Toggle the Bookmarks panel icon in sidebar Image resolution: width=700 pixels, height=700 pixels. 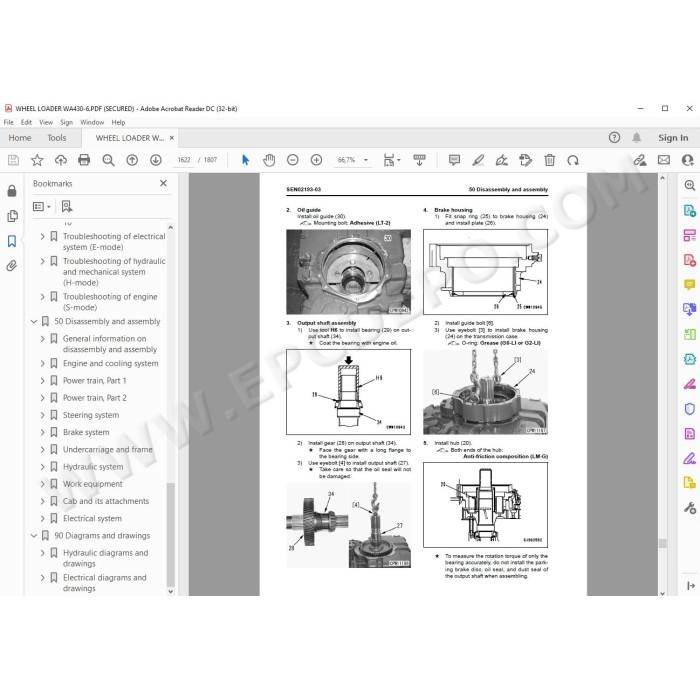(x=12, y=242)
